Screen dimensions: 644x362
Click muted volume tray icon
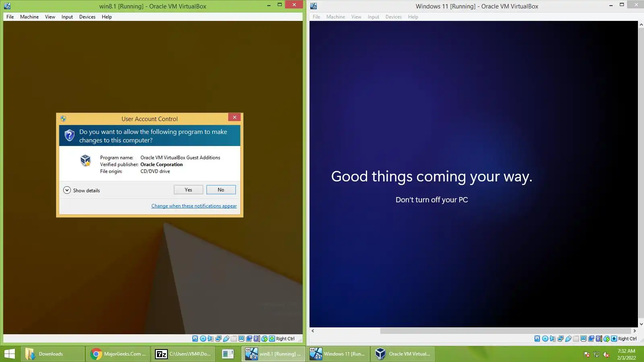pyautogui.click(x=606, y=354)
